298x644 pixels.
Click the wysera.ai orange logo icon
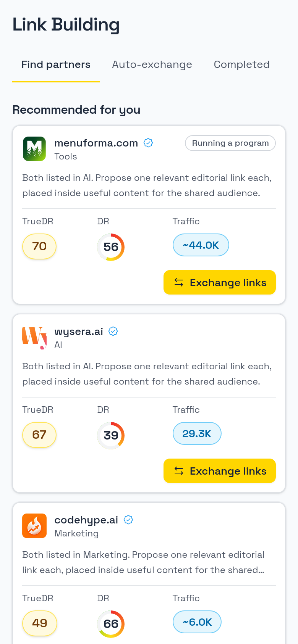(34, 337)
